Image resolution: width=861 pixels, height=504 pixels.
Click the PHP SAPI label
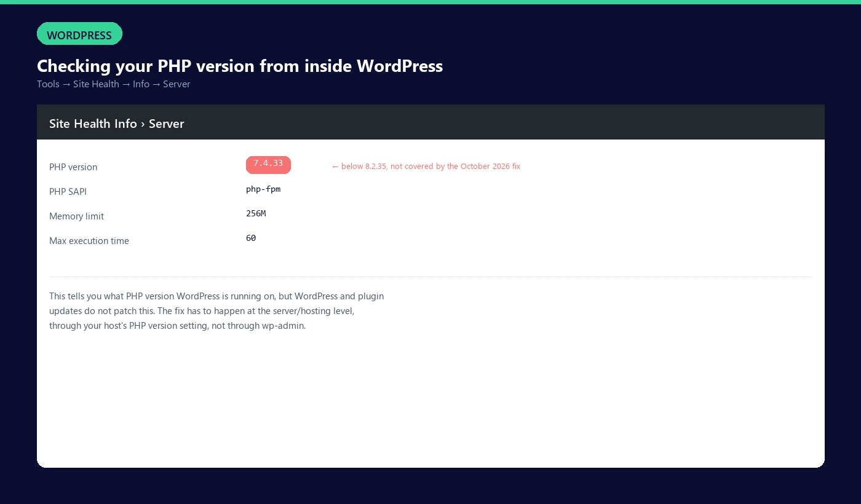tap(68, 192)
